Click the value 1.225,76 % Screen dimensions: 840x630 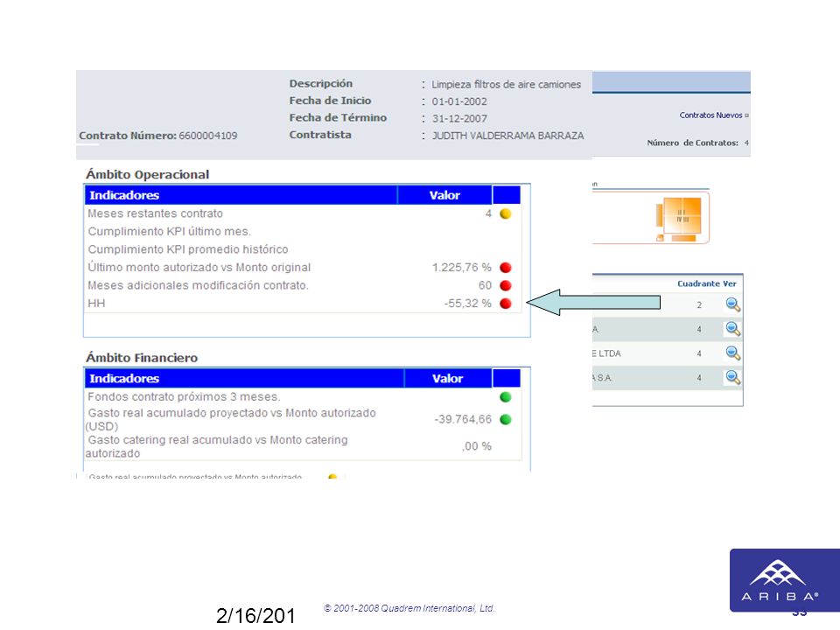462,268
